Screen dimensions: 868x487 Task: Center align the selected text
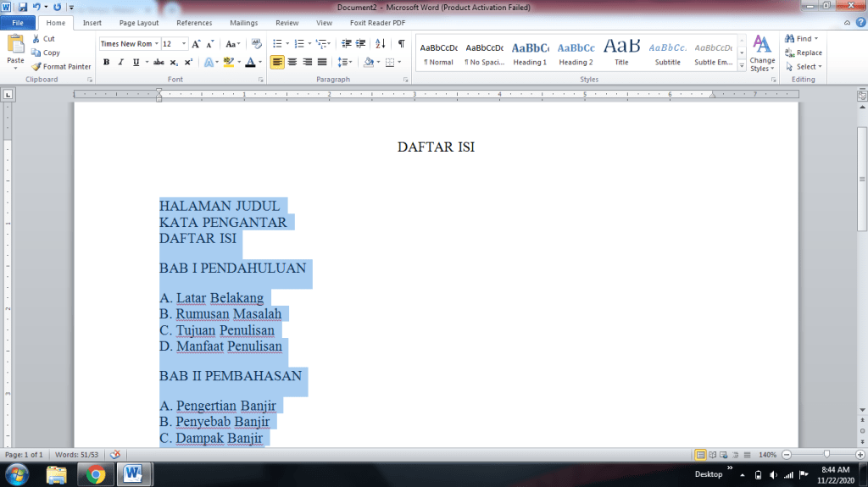point(292,62)
